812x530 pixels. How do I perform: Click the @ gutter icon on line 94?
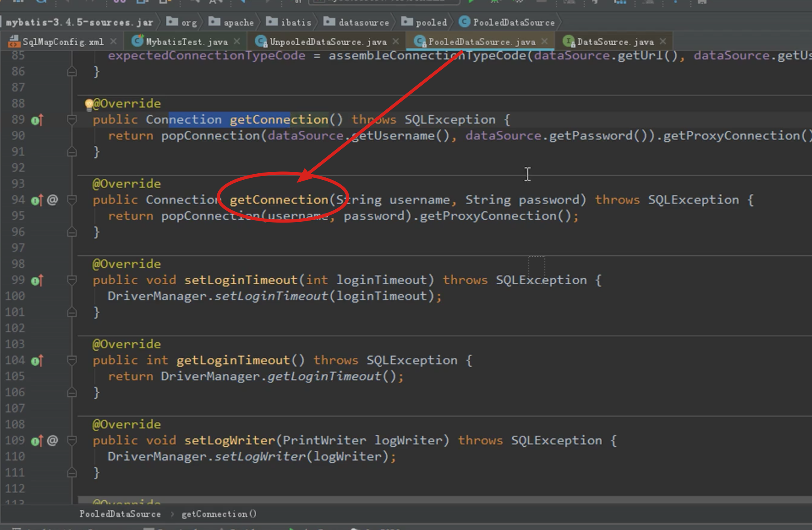tap(52, 200)
